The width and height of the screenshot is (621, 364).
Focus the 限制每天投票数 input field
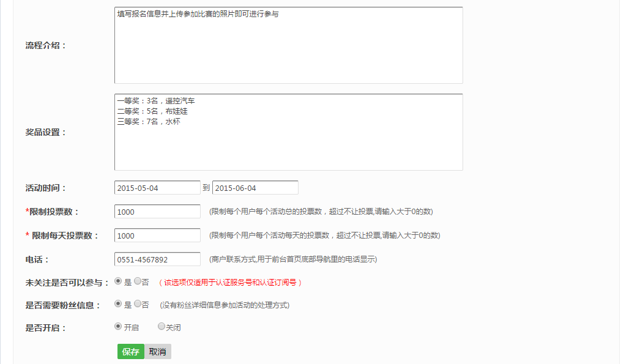[157, 236]
